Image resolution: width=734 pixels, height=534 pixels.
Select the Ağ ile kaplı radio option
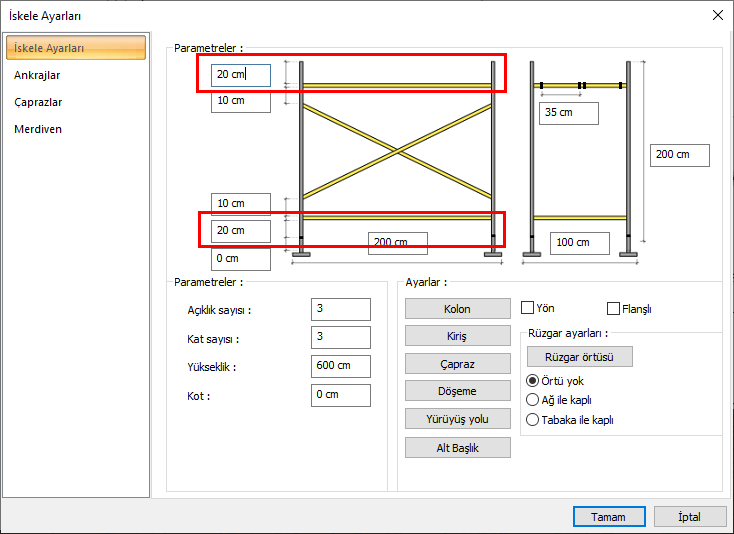coord(532,400)
